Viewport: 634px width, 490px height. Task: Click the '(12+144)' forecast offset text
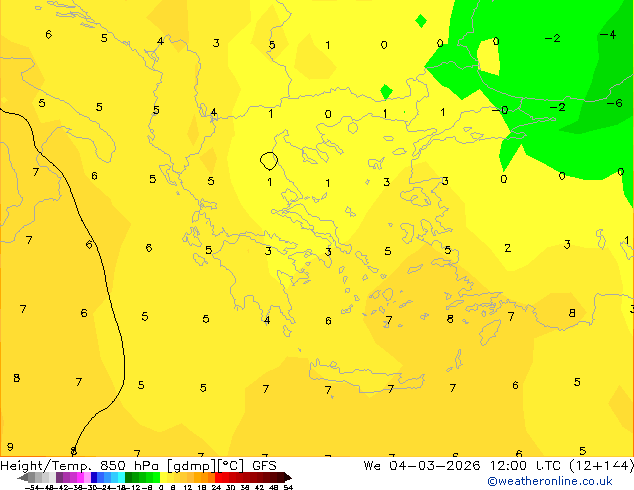coord(602,466)
